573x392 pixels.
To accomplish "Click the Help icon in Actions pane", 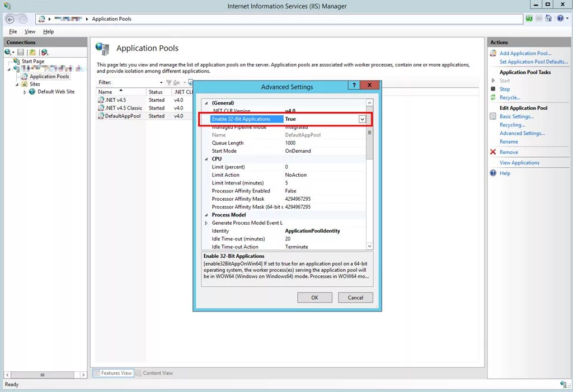I will pyautogui.click(x=493, y=173).
